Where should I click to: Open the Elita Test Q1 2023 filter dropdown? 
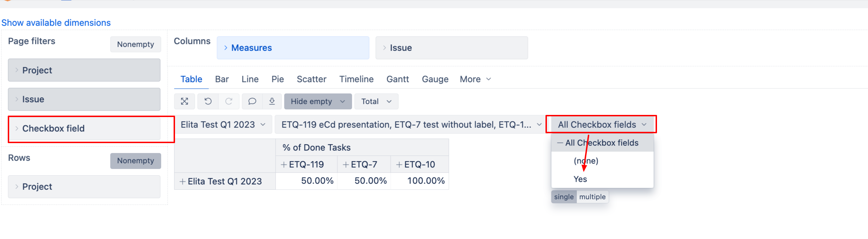(x=223, y=124)
